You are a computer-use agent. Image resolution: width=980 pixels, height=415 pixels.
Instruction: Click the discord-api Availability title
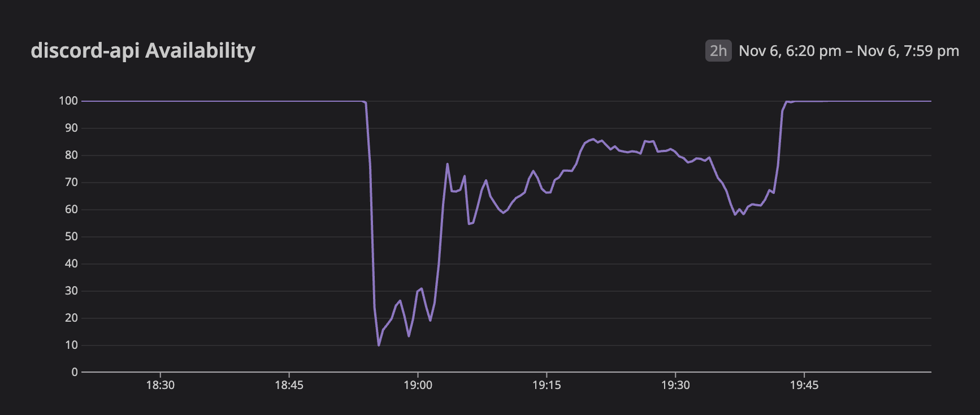[143, 51]
